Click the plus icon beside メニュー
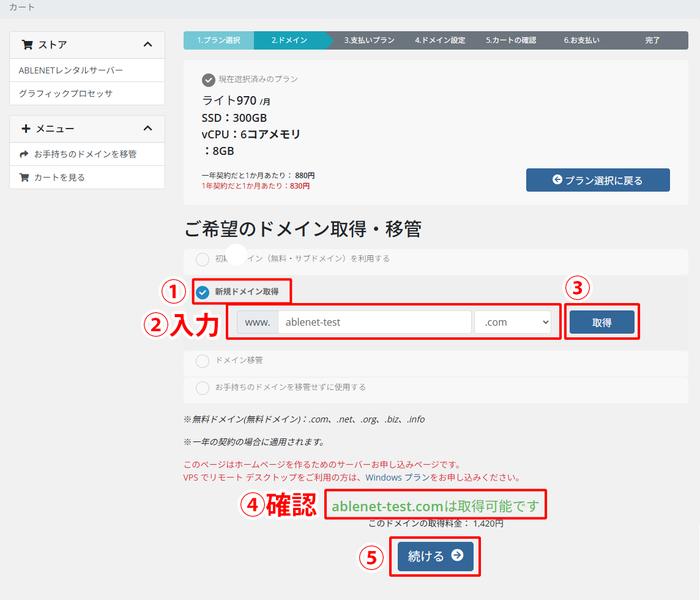Viewport: 700px width, 600px height. (26, 129)
